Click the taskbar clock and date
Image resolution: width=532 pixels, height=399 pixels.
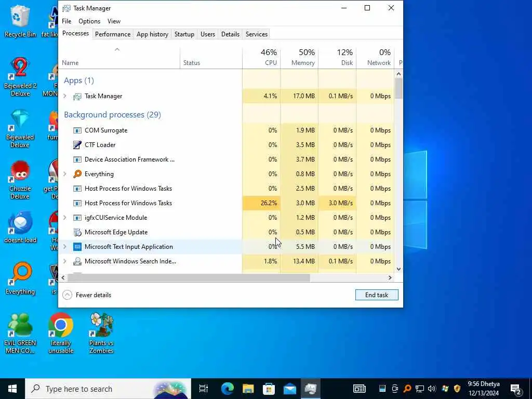[484, 389]
